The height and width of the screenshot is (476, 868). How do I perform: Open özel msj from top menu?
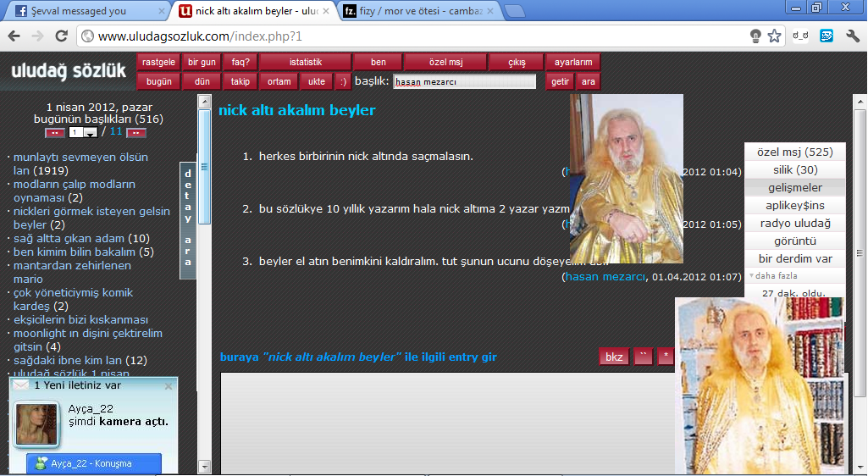click(x=445, y=62)
